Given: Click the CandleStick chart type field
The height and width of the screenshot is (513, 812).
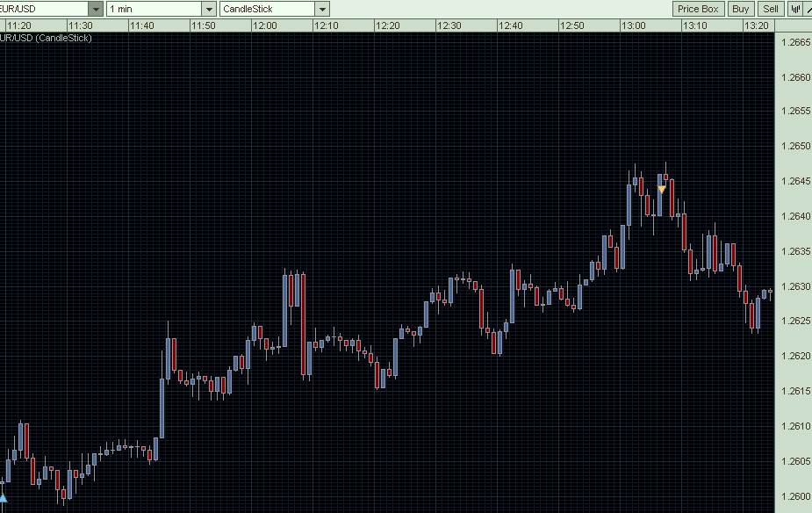Looking at the screenshot, I should click(267, 9).
